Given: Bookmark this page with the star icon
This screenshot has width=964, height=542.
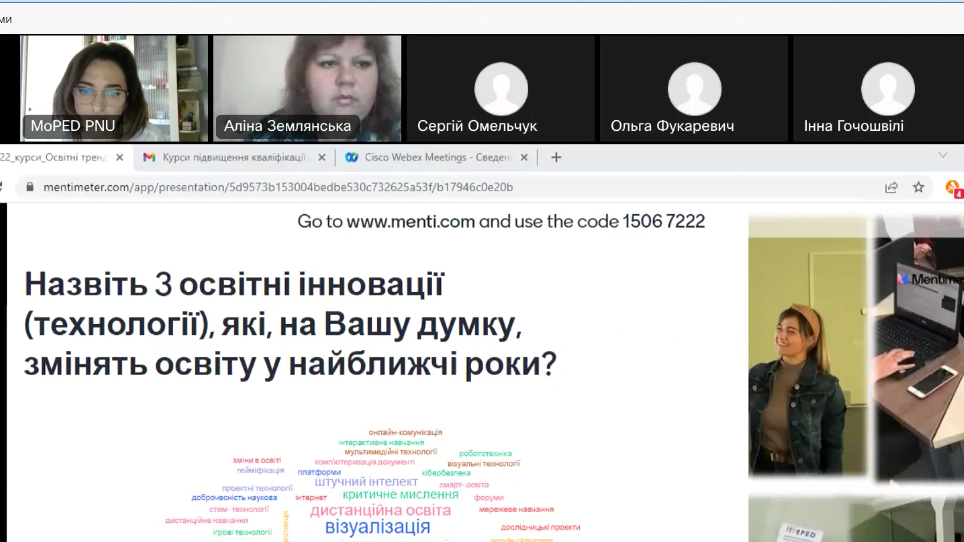Looking at the screenshot, I should (919, 187).
